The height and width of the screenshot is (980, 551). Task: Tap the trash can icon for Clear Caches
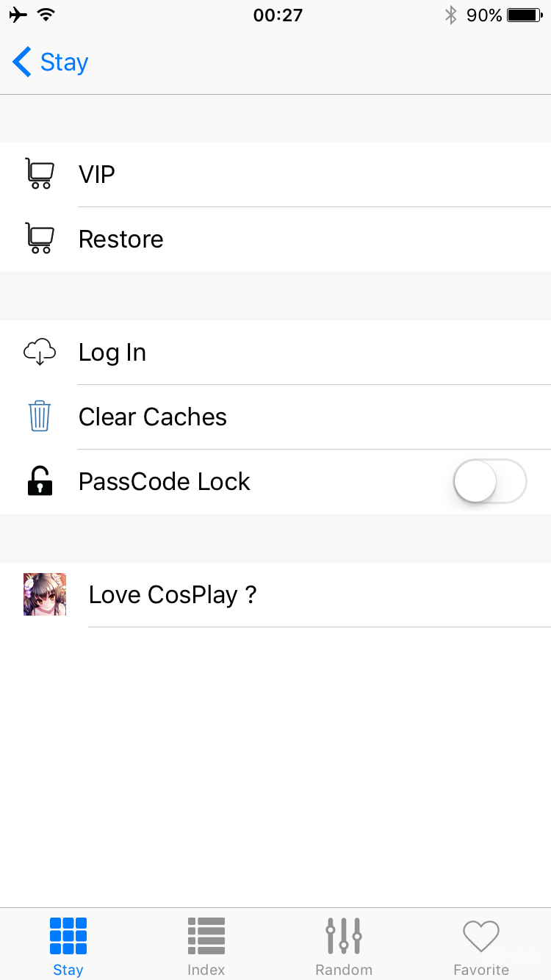click(x=40, y=417)
